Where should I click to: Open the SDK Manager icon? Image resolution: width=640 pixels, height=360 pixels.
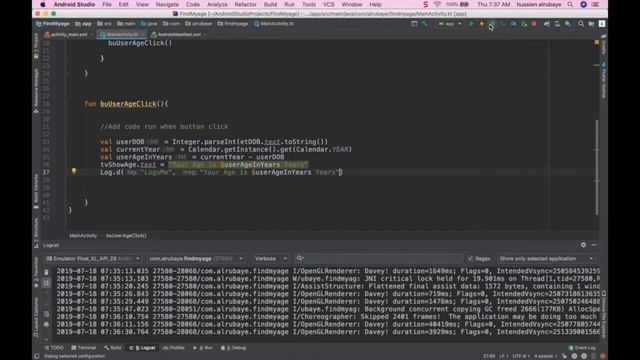pos(568,24)
